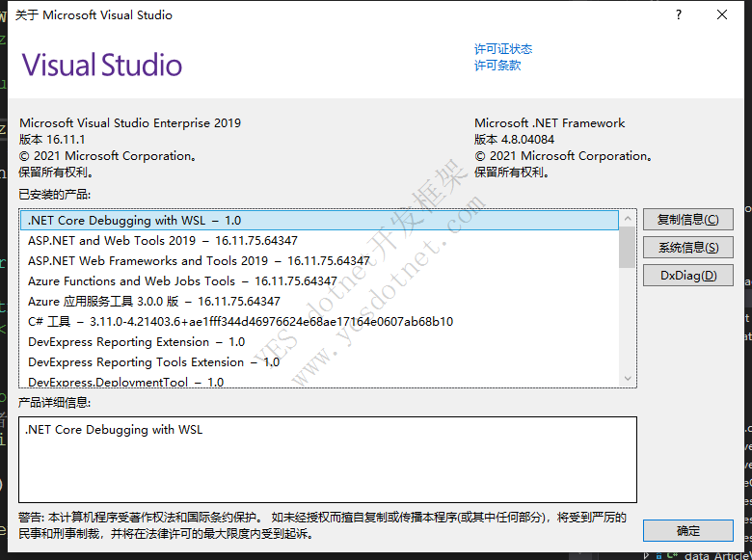Click the 复制信息(C) button
Viewport: 752px width, 560px height.
pos(687,220)
